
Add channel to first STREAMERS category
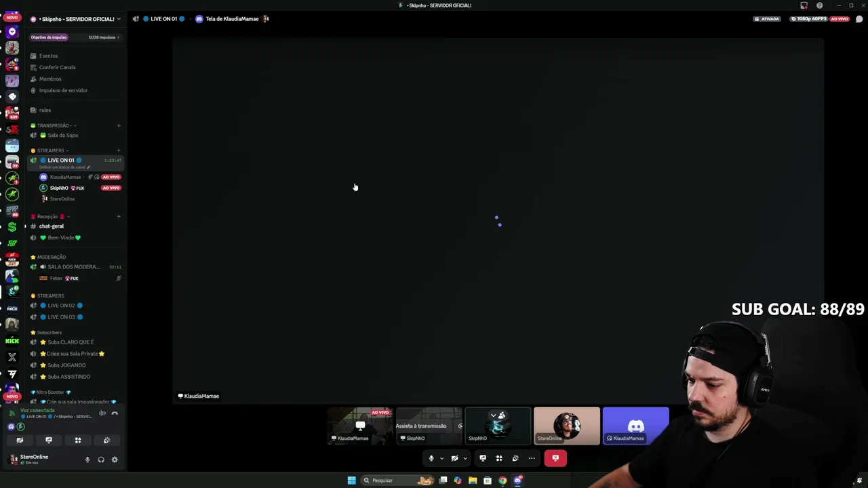119,150
